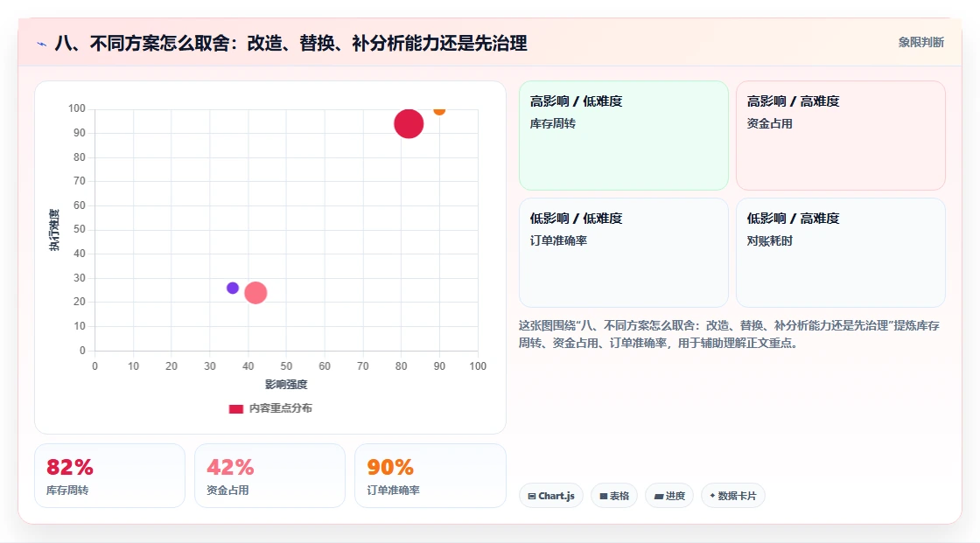Click the icon in the Chart.js tag
980x543 pixels.
pyautogui.click(x=532, y=496)
